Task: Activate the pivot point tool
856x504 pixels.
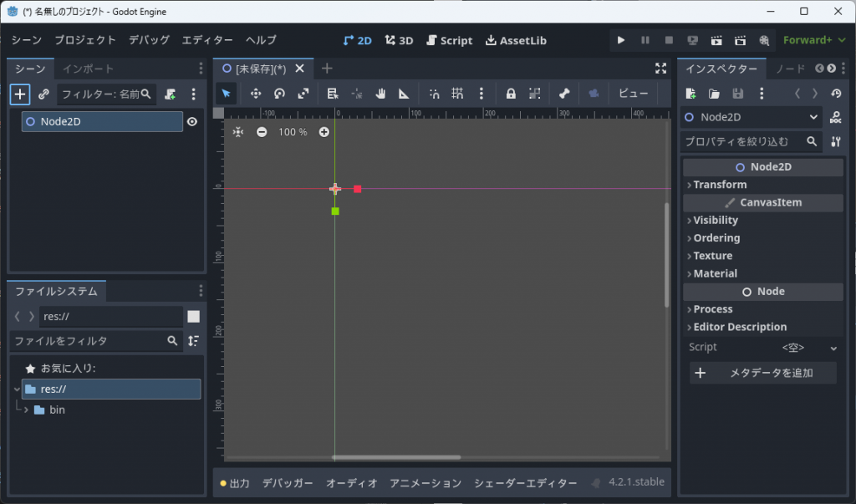Action: coord(356,94)
